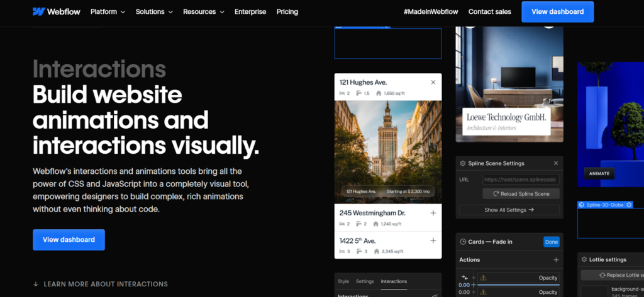
Task: Click the 1422 5th Ave. address text
Action: coord(357,240)
